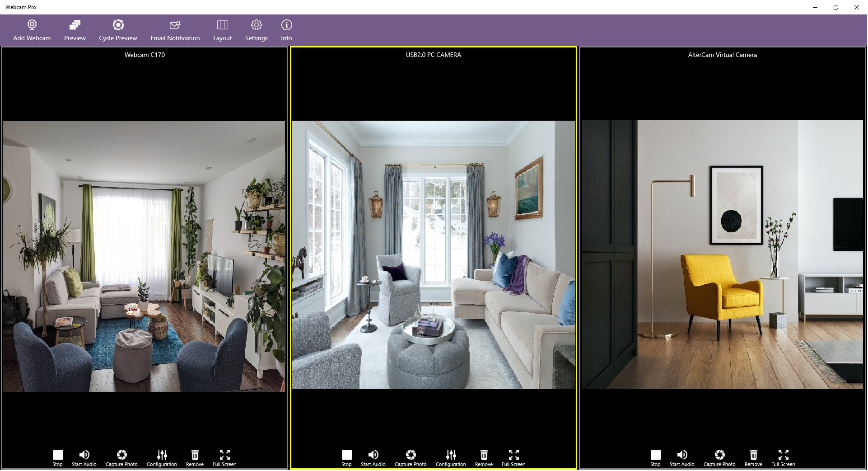Viewport: 868px width, 471px height.
Task: Click the Info icon
Action: point(286,30)
